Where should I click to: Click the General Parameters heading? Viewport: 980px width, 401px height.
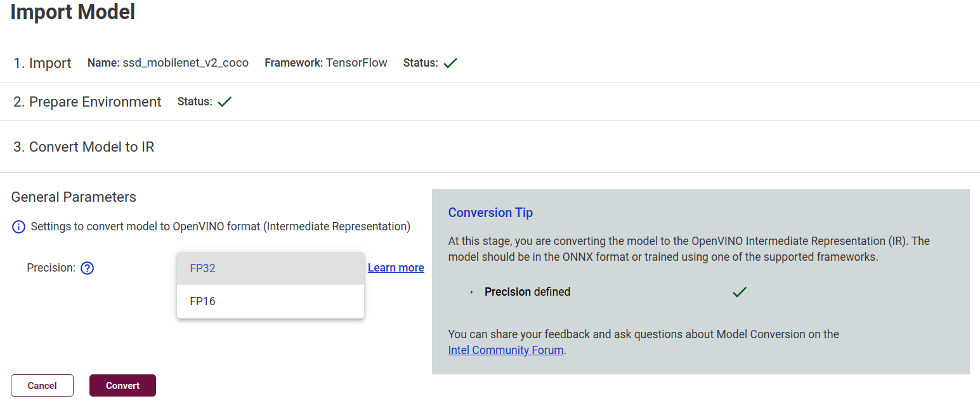[74, 197]
